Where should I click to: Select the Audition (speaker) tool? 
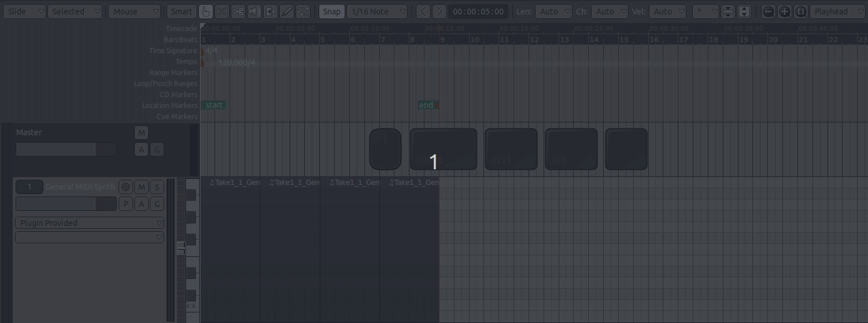pyautogui.click(x=254, y=12)
